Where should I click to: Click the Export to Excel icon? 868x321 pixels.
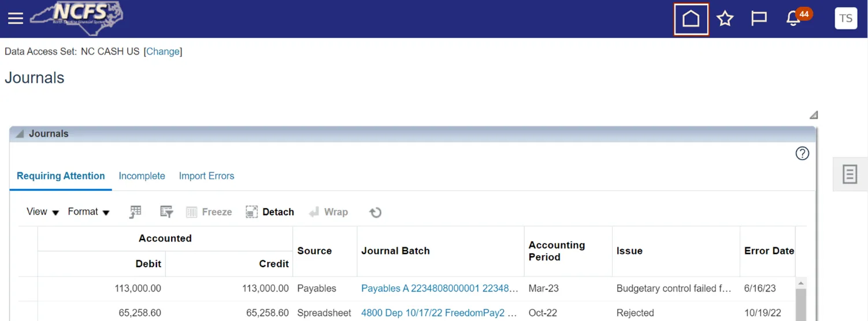(135, 212)
